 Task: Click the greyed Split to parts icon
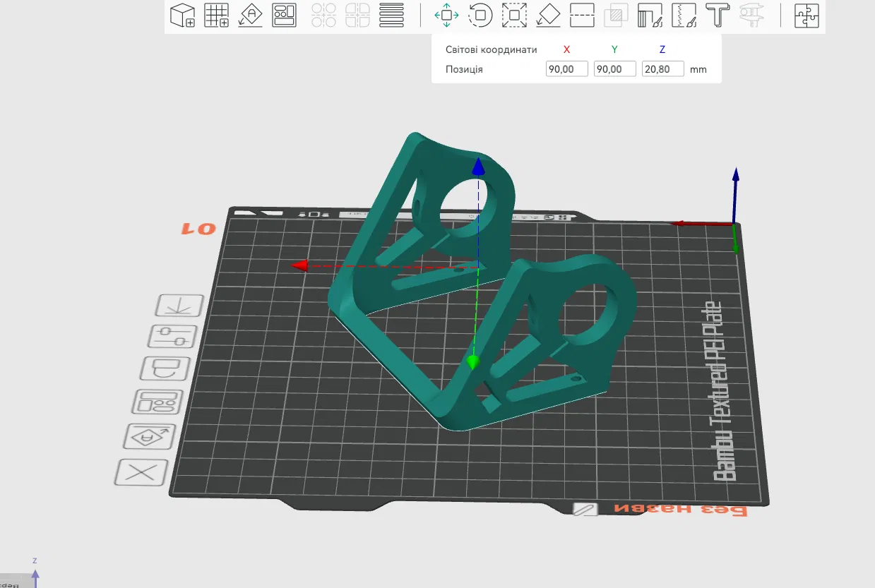pyautogui.click(x=357, y=15)
